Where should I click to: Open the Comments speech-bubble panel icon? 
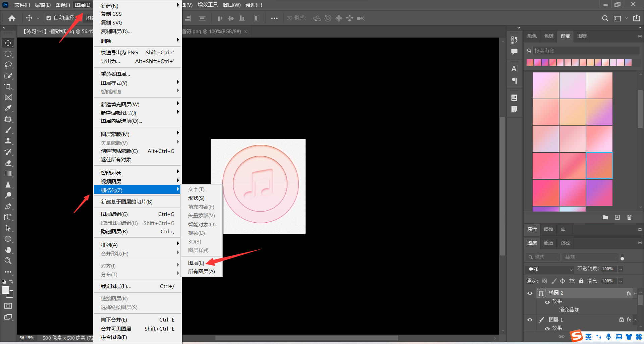pyautogui.click(x=514, y=52)
